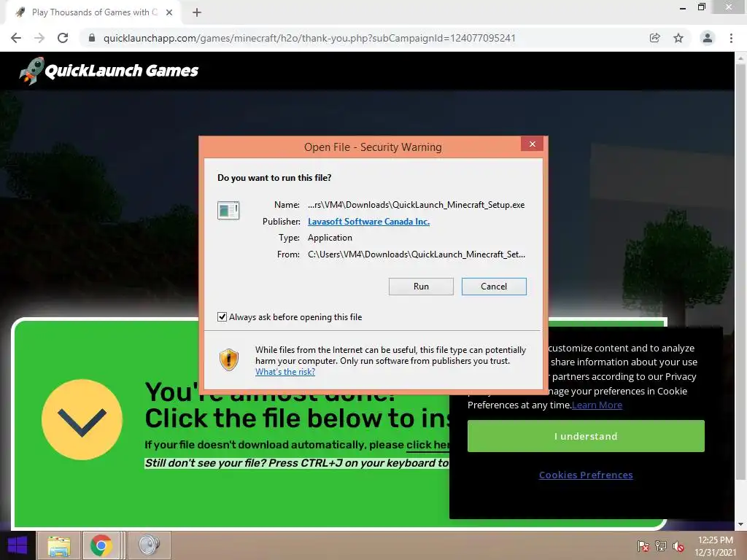Click the Run button in security warning

tap(421, 286)
